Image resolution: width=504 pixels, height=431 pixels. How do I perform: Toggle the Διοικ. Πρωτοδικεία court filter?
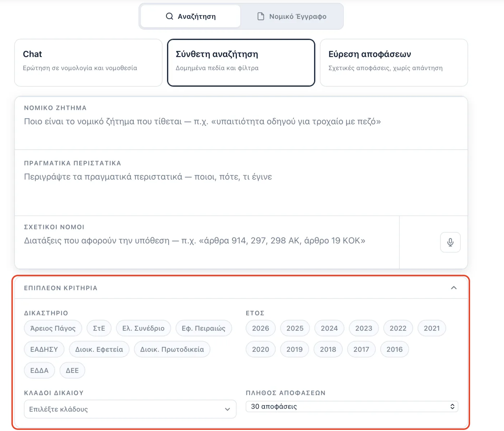click(x=172, y=349)
